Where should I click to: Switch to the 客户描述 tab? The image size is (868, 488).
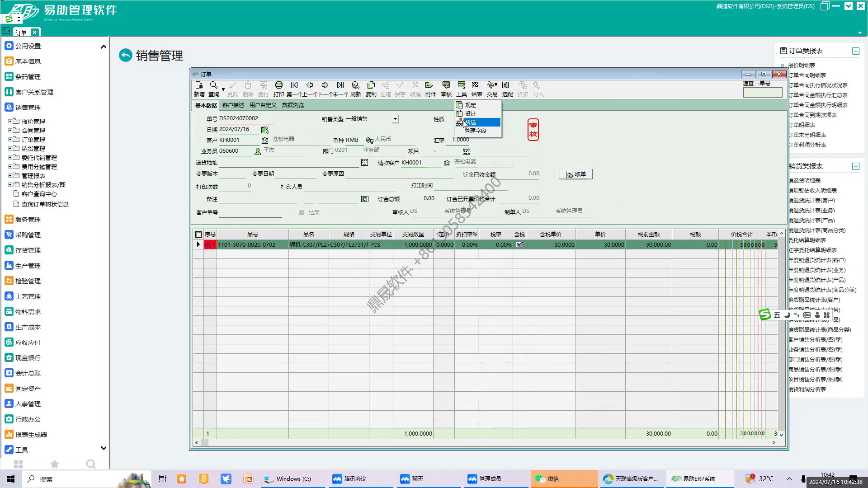coord(233,105)
